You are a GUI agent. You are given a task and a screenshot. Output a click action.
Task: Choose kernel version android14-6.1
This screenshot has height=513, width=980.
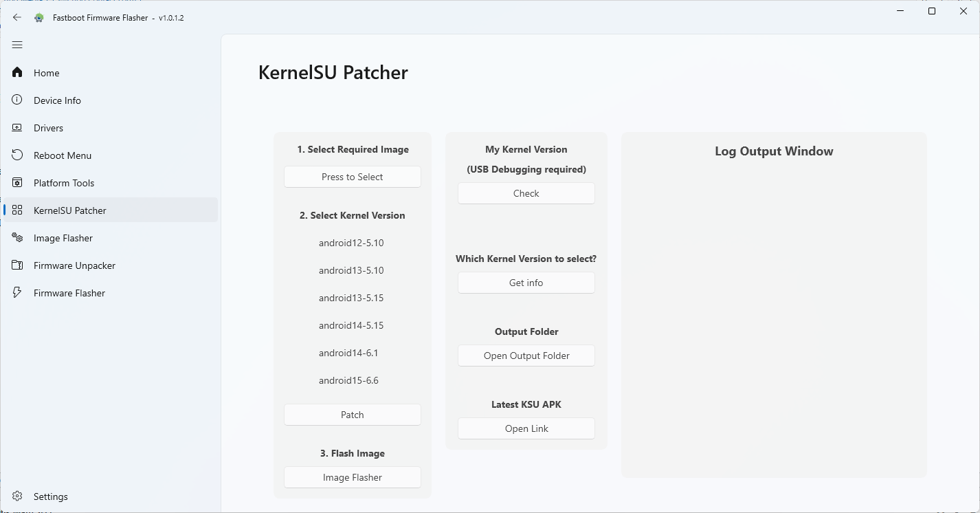tap(348, 353)
